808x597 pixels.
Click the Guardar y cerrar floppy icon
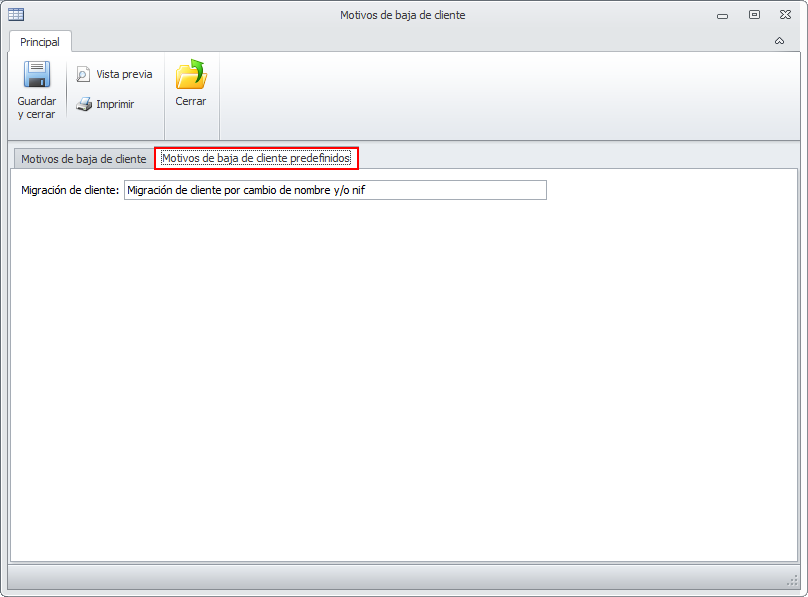pos(37,74)
